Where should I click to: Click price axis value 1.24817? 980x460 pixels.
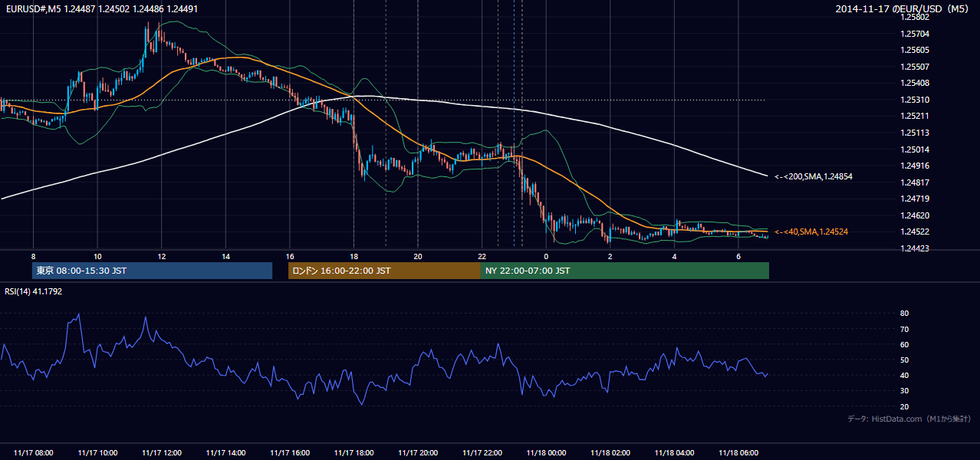click(x=916, y=182)
